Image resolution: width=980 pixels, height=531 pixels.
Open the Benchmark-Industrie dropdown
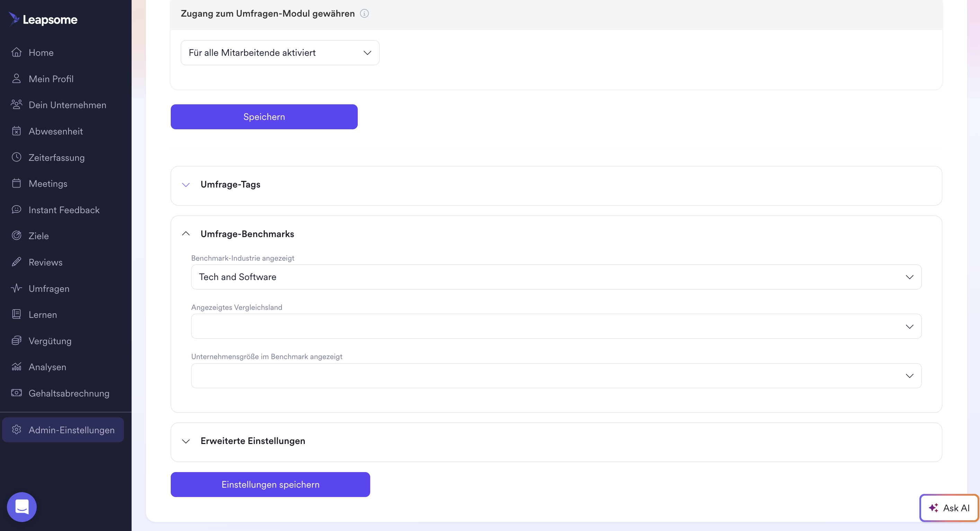point(556,277)
